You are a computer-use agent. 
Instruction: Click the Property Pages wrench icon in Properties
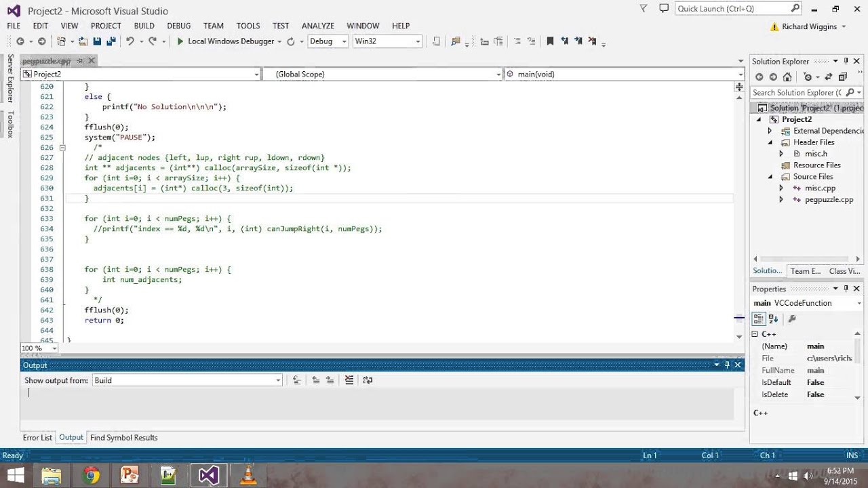[791, 319]
